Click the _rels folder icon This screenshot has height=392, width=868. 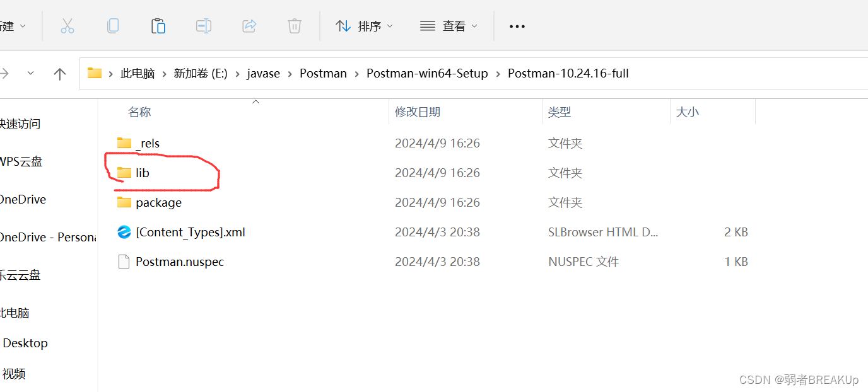(124, 143)
